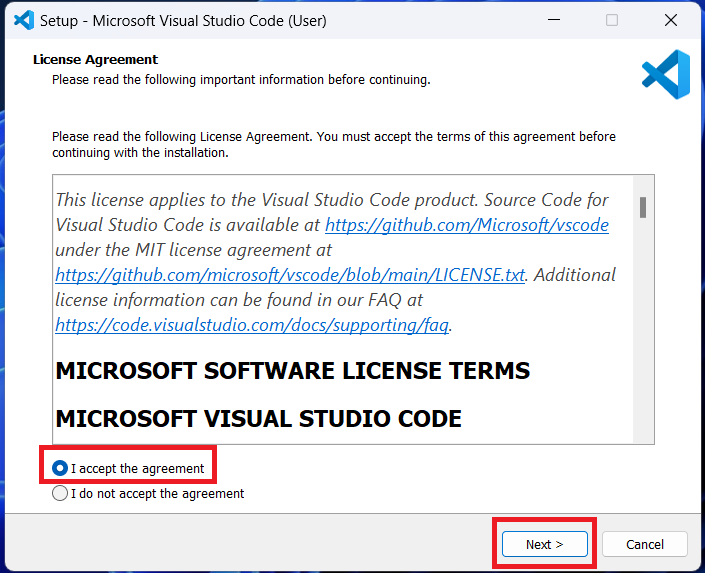Cancel the installation
This screenshot has height=573, width=705.
pyautogui.click(x=644, y=544)
